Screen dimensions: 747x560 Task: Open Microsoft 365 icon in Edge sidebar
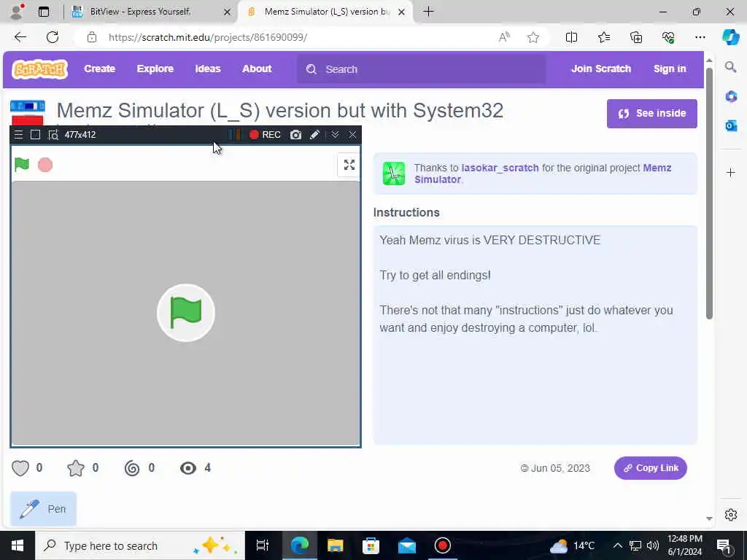pos(731,97)
